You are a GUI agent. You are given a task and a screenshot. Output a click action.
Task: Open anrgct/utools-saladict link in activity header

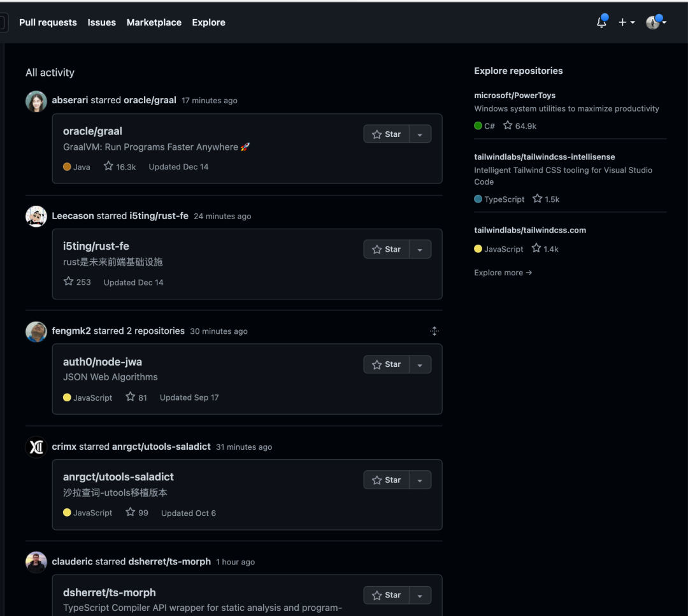click(161, 447)
